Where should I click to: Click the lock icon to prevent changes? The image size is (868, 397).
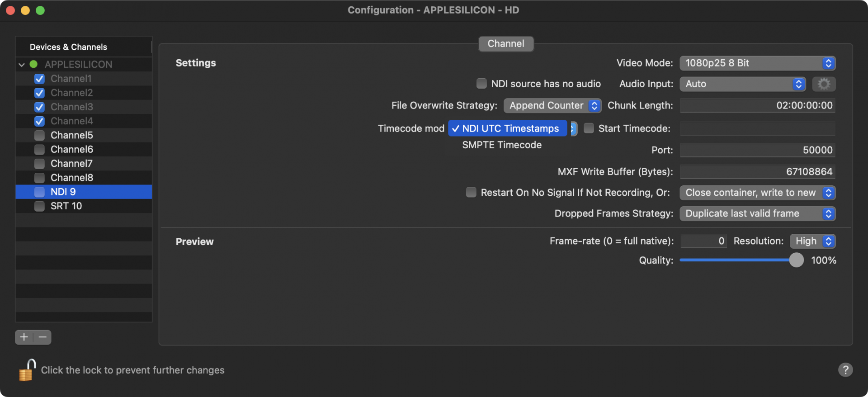(x=27, y=370)
